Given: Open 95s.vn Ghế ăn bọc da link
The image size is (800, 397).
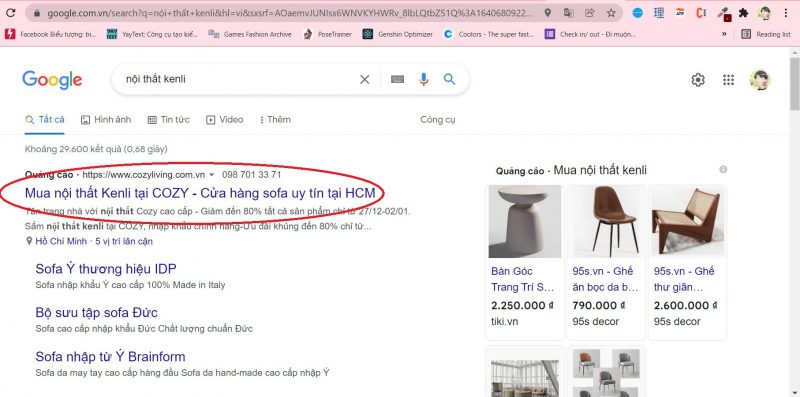Looking at the screenshot, I should 605,279.
